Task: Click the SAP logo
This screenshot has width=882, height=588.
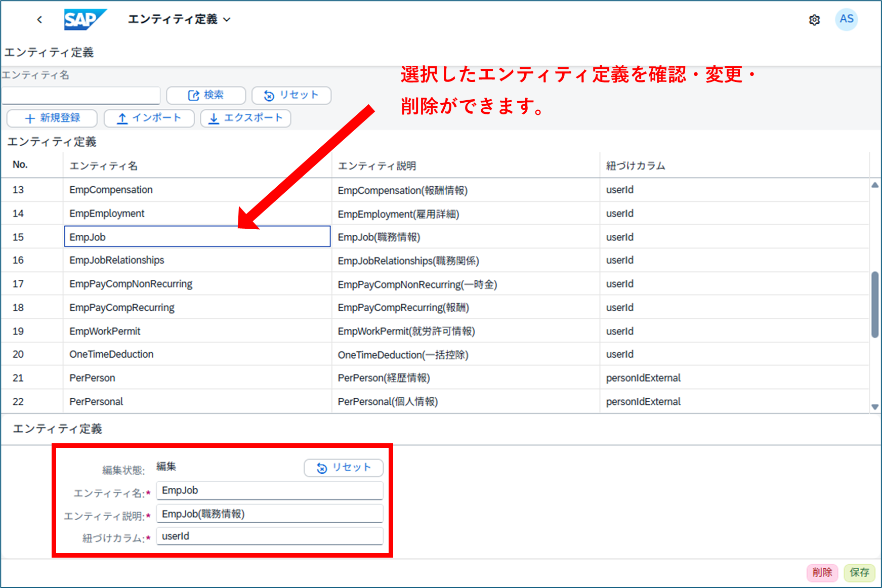Action: 85,20
